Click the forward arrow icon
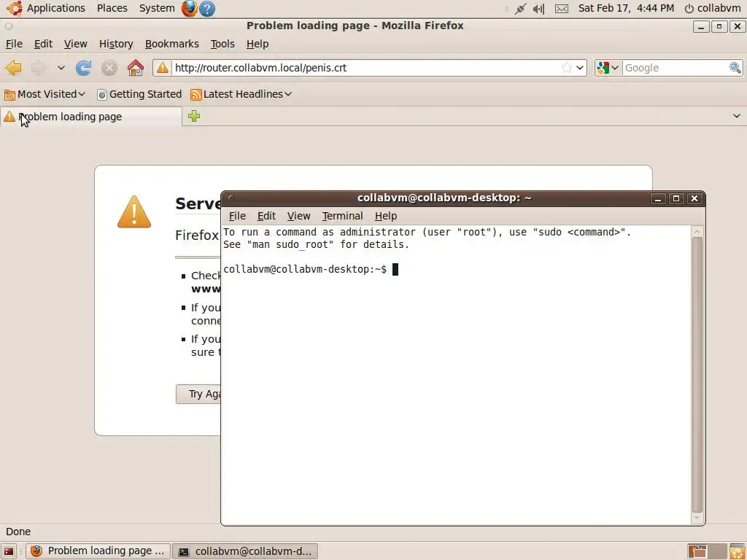747x560 pixels. (38, 68)
